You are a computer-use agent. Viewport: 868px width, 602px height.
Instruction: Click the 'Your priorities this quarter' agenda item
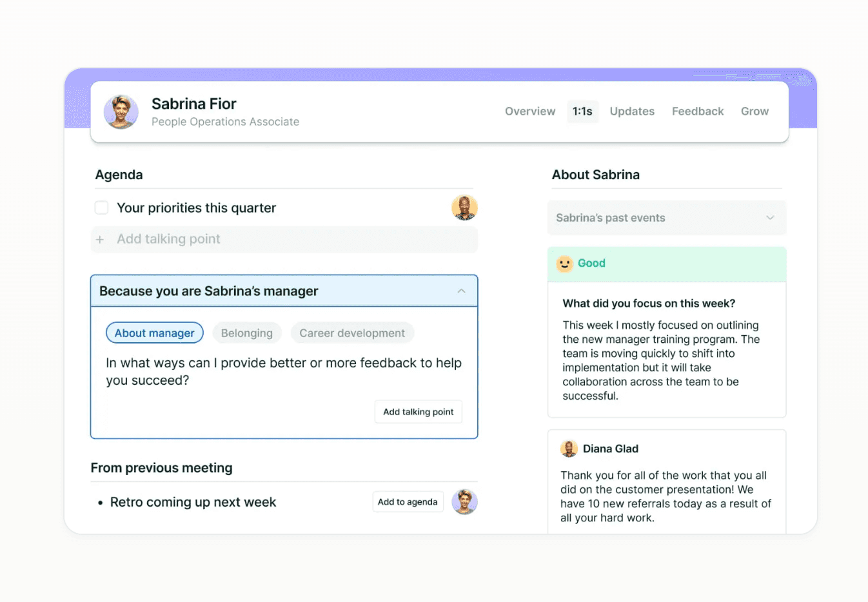coord(196,208)
